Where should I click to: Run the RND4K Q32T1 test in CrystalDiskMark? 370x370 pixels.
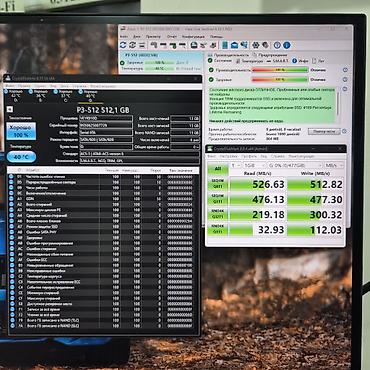click(x=218, y=214)
